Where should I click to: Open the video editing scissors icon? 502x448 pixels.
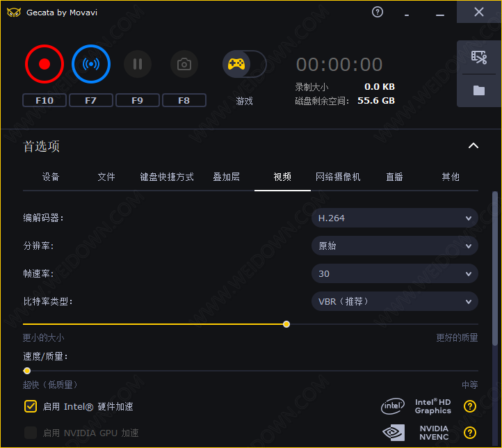pyautogui.click(x=478, y=57)
